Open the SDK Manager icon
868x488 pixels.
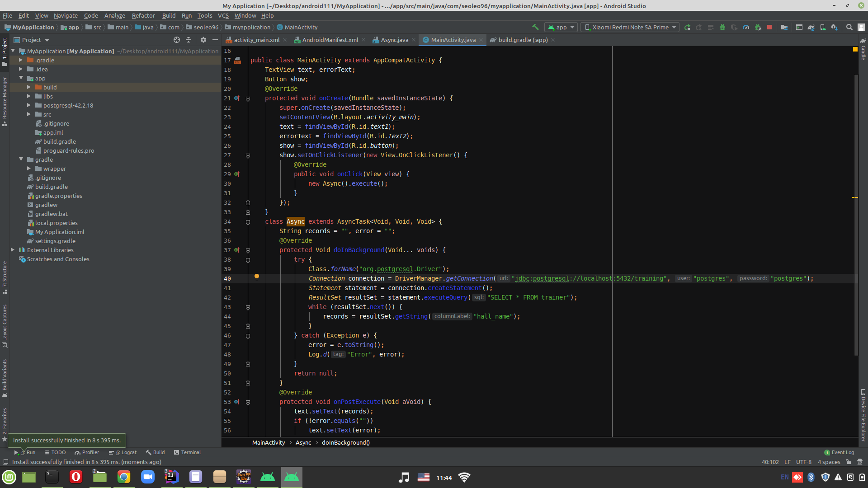tap(835, 27)
